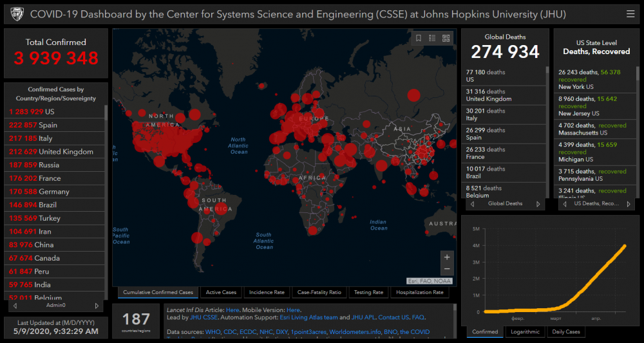Open the hamburger menu in the header
644x343 pixels.
point(630,14)
